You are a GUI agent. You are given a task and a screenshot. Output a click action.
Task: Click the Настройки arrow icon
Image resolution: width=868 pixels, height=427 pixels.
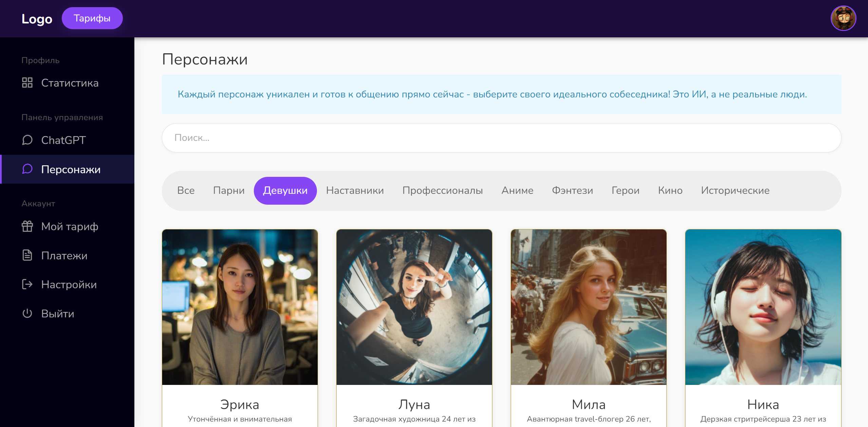[x=27, y=284]
